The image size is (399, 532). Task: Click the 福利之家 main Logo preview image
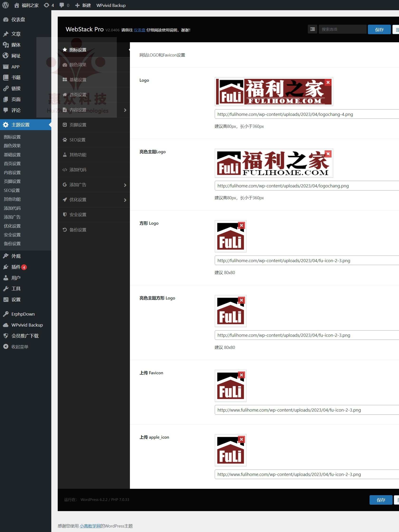(274, 92)
